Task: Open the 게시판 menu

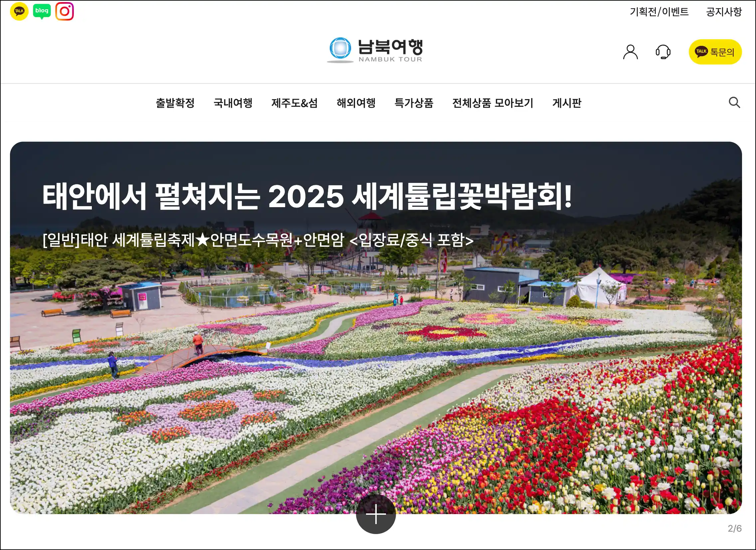Action: 567,103
